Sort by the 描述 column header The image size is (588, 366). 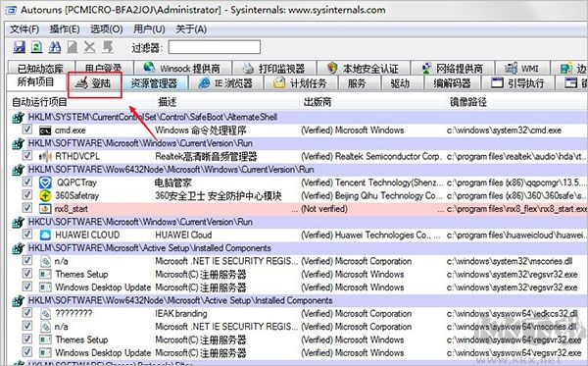226,102
